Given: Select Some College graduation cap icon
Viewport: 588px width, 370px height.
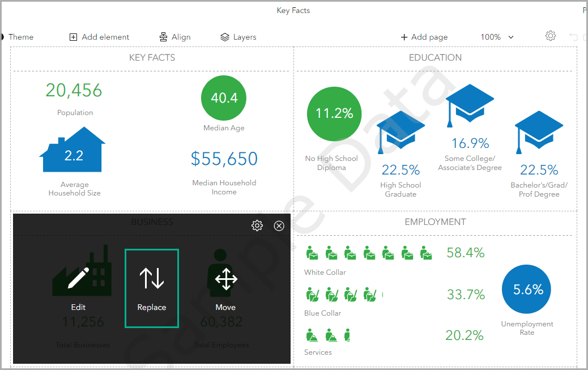Looking at the screenshot, I should point(470,105).
